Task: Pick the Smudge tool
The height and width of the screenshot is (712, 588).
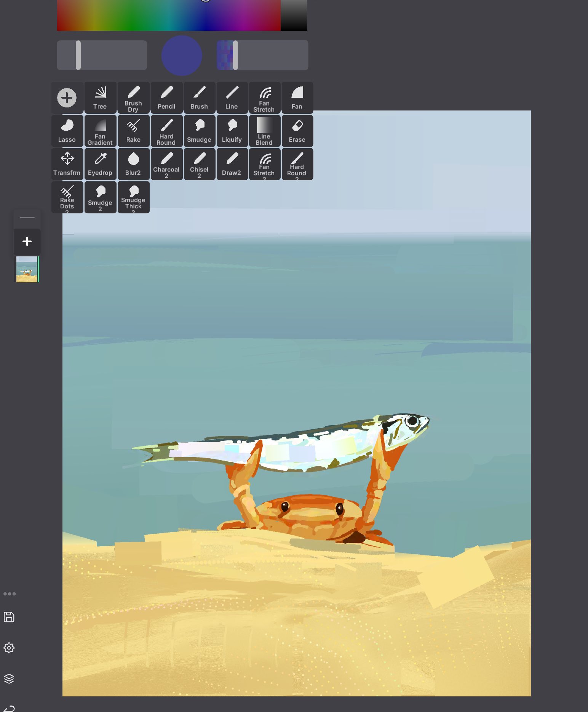Action: pos(199,131)
